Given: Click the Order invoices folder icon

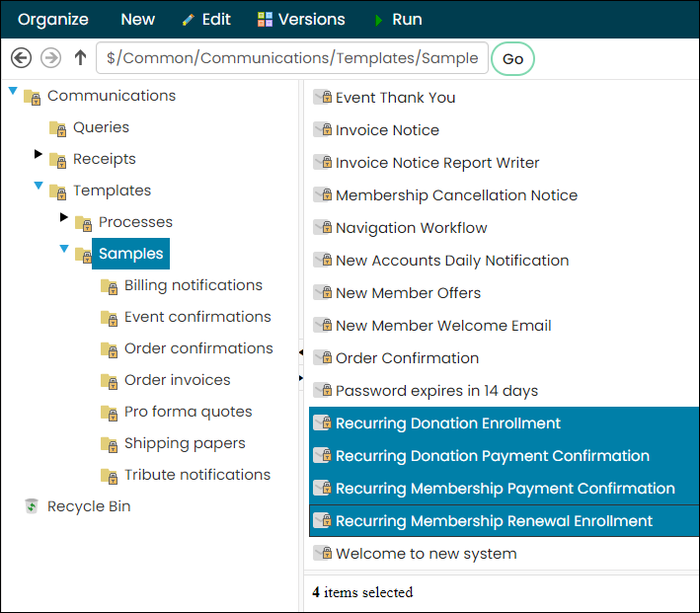Looking at the screenshot, I should [x=110, y=381].
